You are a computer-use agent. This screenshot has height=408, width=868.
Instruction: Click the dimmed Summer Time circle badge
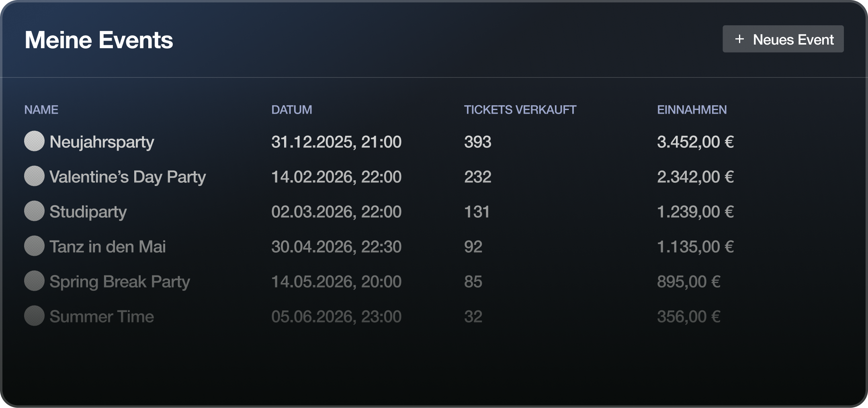pyautogui.click(x=34, y=316)
